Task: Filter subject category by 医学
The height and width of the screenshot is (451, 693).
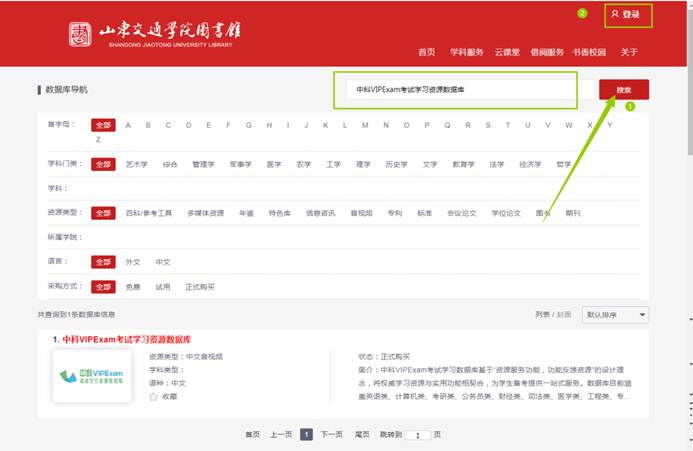Action: tap(274, 164)
